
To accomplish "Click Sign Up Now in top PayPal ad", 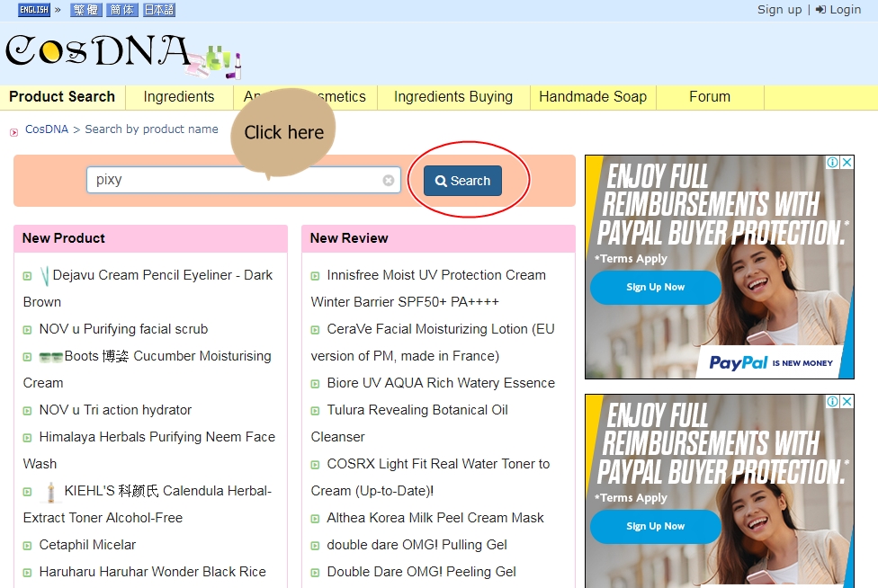I will pos(655,287).
